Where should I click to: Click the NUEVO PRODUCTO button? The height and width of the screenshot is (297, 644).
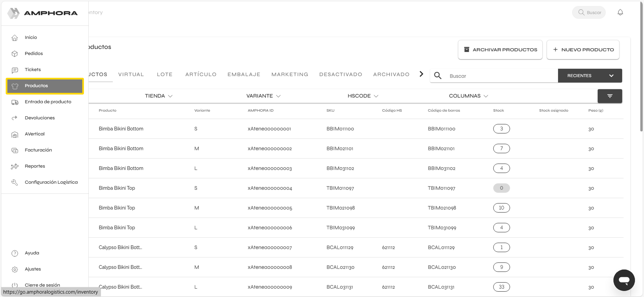[583, 50]
